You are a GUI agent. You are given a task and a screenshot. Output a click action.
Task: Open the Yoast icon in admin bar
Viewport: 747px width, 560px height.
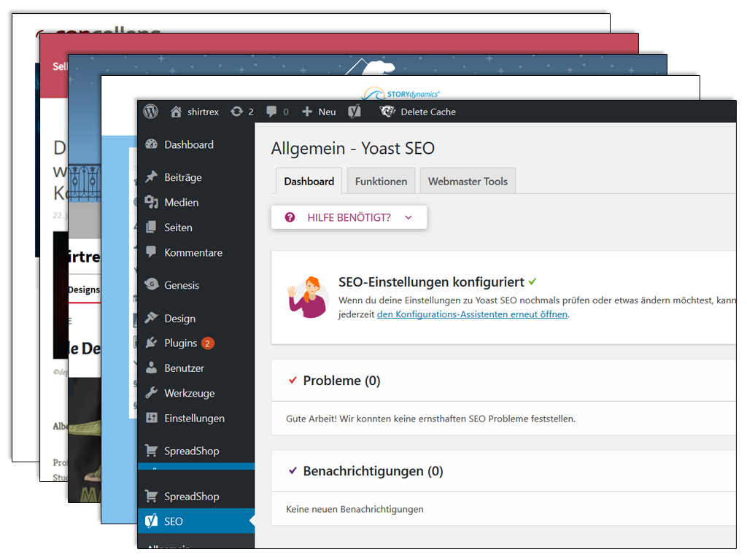coord(355,112)
